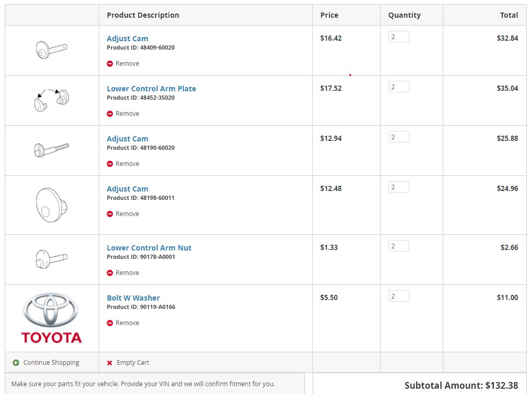Click quantity field for Lower Control Arm Plate
Screen dimensions: 532x394
click(398, 87)
